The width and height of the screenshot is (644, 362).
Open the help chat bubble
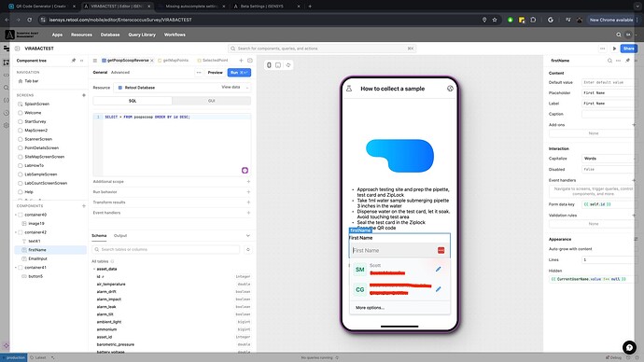coord(629,347)
